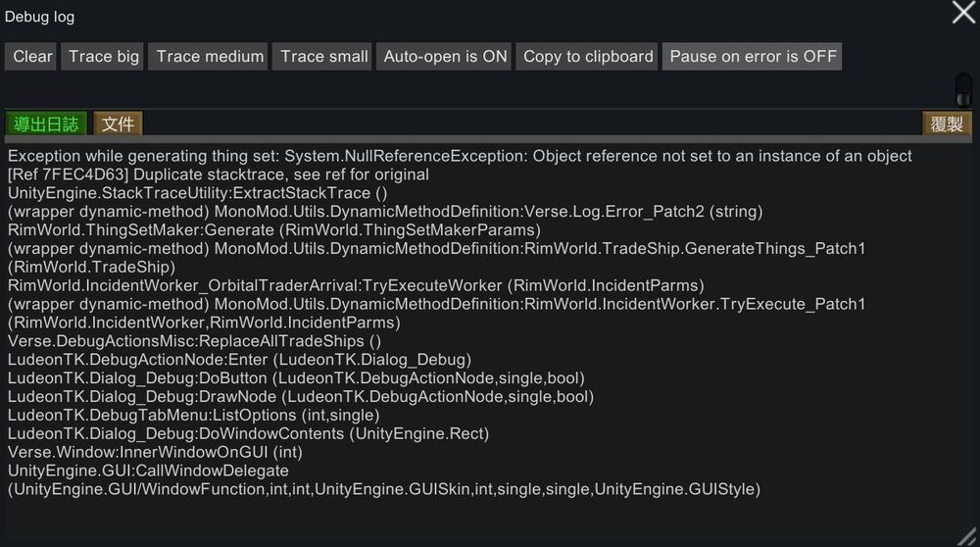Toggle Auto-open is ON
The height and width of the screenshot is (547, 980).
pos(445,57)
